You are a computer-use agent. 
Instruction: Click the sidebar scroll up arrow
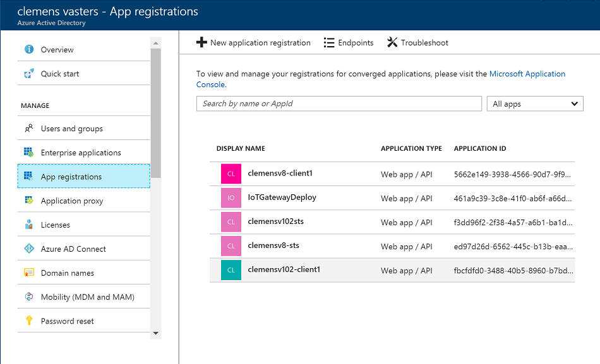(x=156, y=43)
